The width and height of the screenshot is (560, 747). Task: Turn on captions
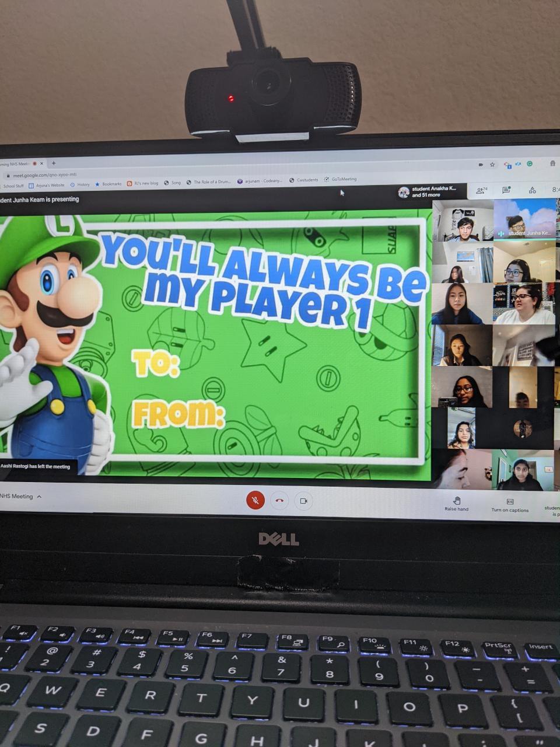click(510, 505)
